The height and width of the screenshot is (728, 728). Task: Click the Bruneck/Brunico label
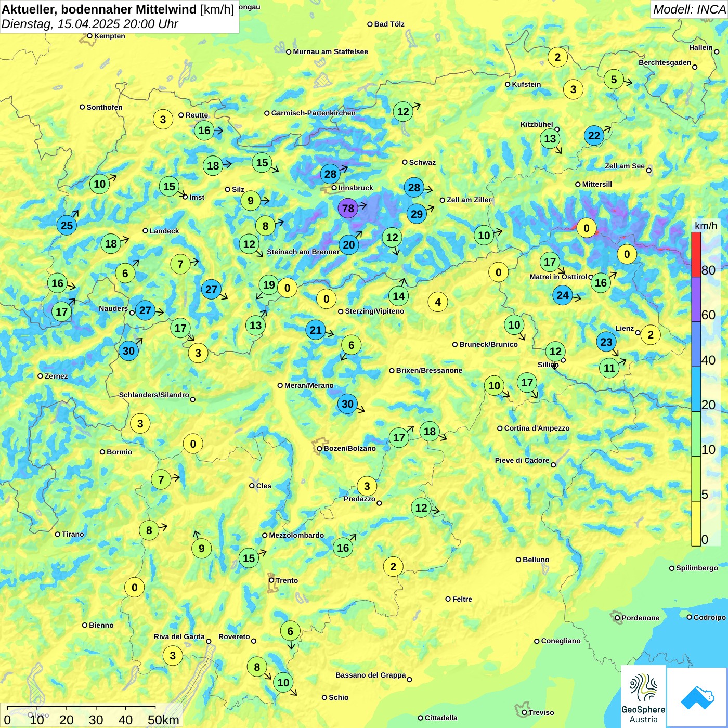(488, 344)
